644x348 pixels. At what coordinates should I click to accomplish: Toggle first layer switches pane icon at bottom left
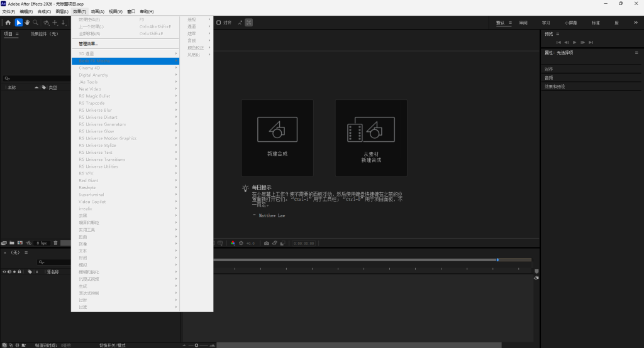pos(4,345)
